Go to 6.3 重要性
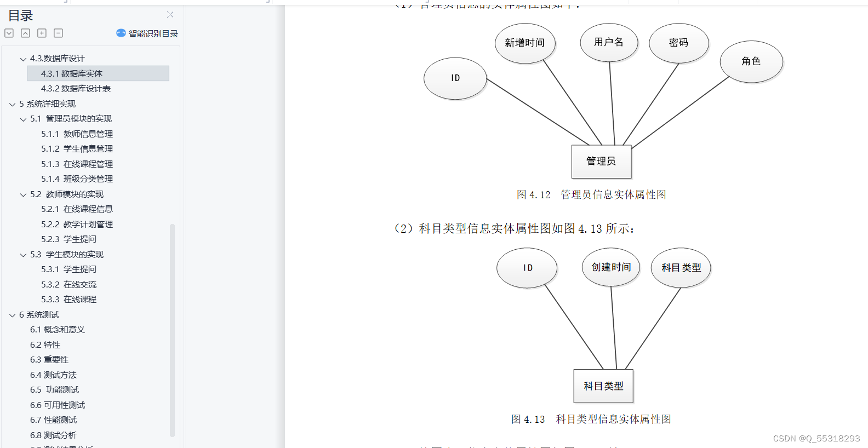Screen dimensions: 868x448 coord(49,360)
